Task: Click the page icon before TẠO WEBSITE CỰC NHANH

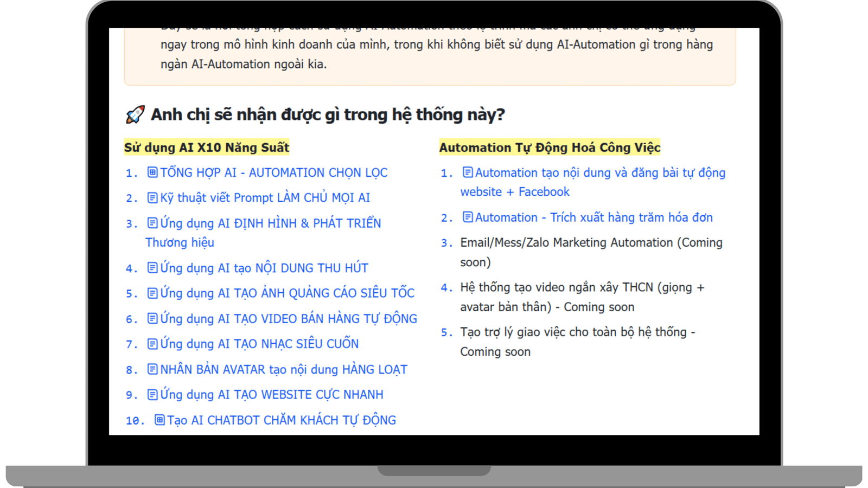Action: click(x=152, y=395)
